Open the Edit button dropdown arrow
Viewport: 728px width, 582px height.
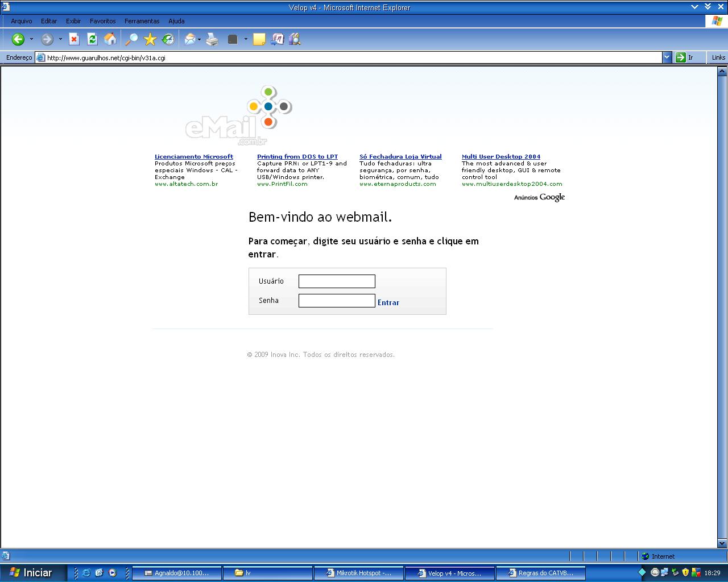[246, 39]
